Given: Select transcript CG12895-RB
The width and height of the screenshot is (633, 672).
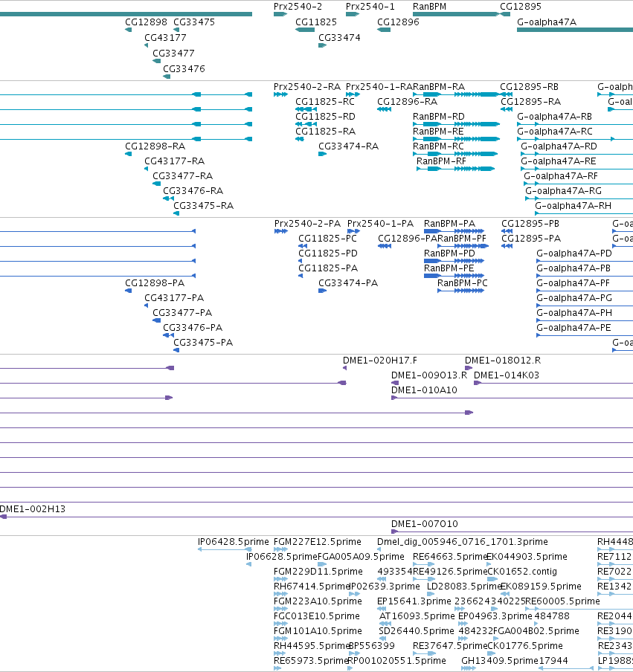Looking at the screenshot, I should [x=529, y=87].
